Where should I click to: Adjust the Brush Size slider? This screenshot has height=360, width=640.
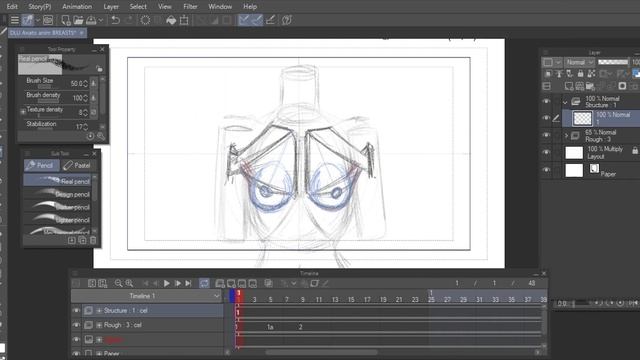coord(45,87)
